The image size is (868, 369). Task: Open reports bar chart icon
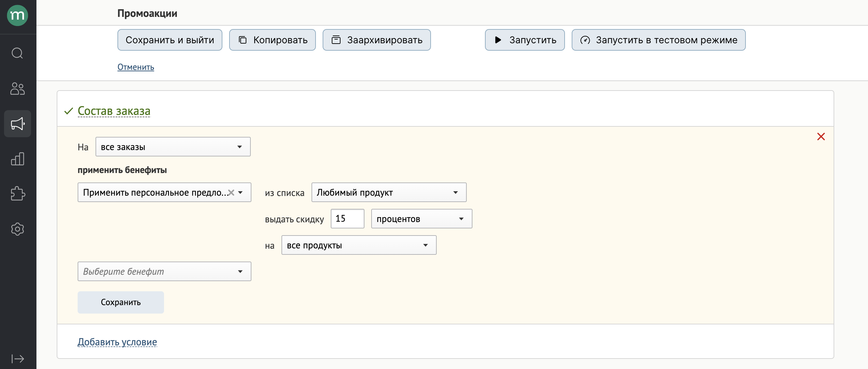[x=18, y=159]
